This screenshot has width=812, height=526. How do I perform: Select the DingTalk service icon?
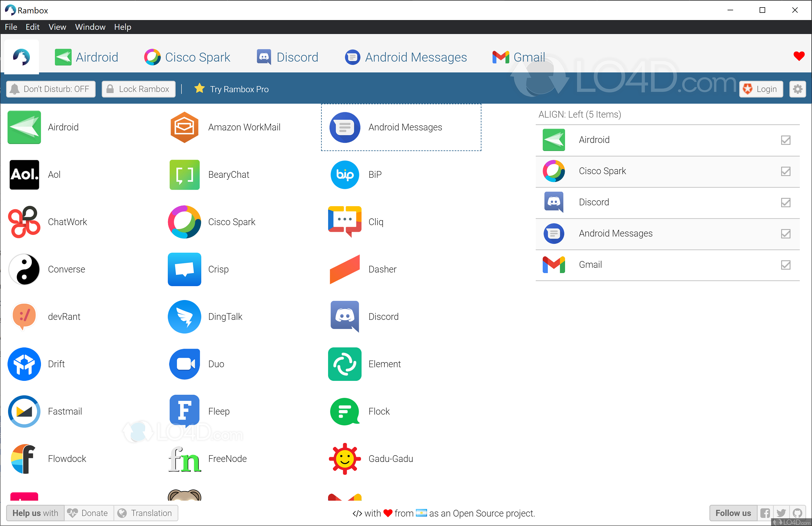pos(184,316)
